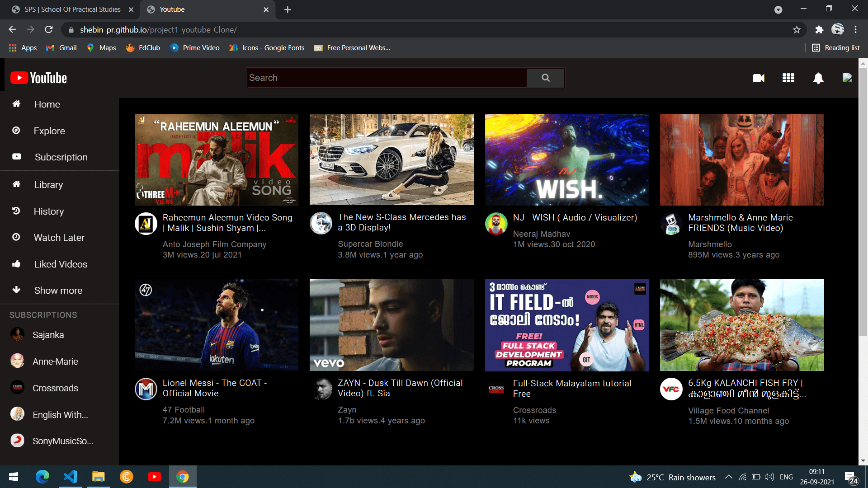Viewport: 868px width, 488px height.
Task: Open the Prime Video bookmark
Action: click(x=195, y=48)
